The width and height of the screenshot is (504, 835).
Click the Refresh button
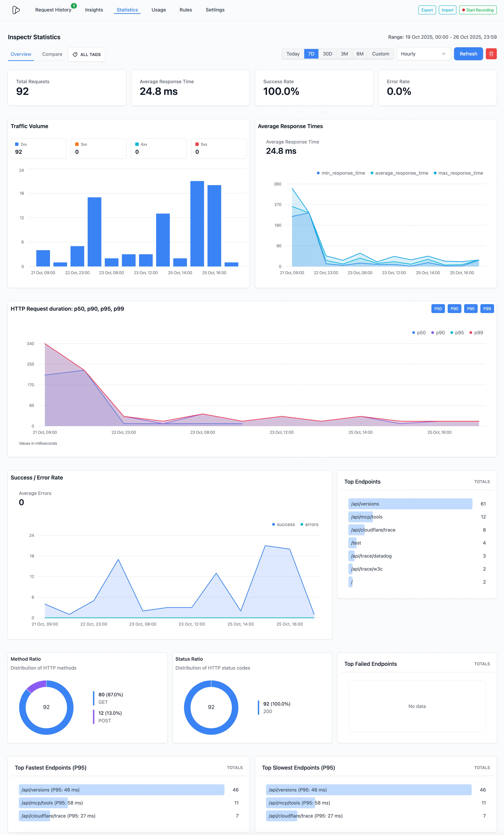coord(468,54)
